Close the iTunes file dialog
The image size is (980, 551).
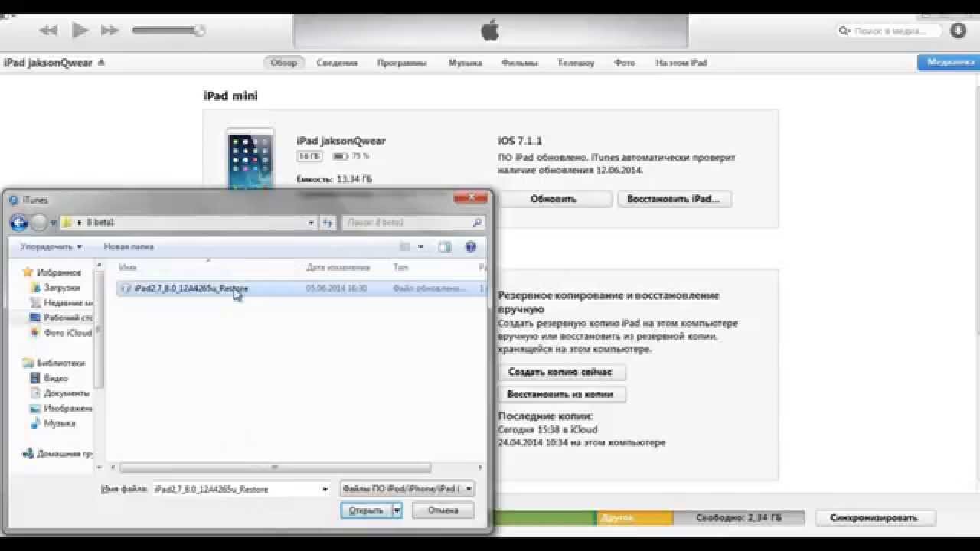point(471,198)
